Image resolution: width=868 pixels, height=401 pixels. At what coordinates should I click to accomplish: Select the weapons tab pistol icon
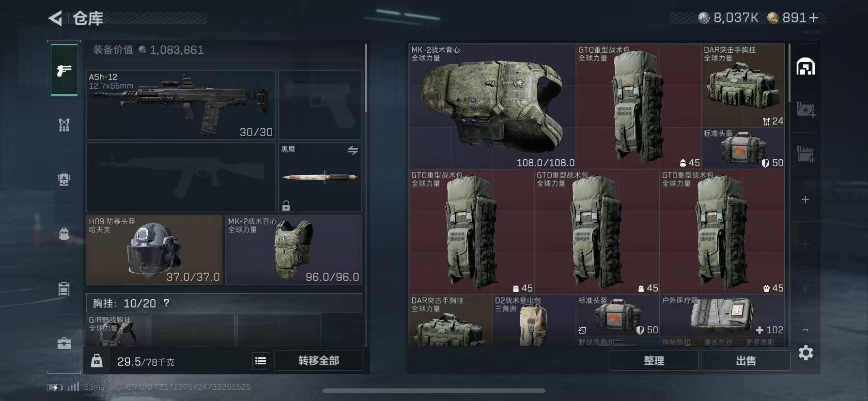64,71
